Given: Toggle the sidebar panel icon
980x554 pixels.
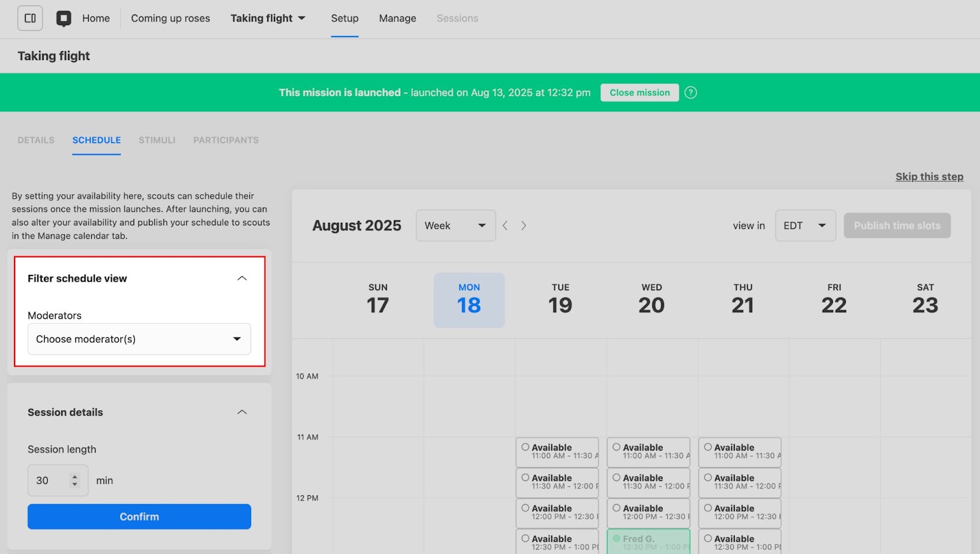Looking at the screenshot, I should [x=30, y=18].
